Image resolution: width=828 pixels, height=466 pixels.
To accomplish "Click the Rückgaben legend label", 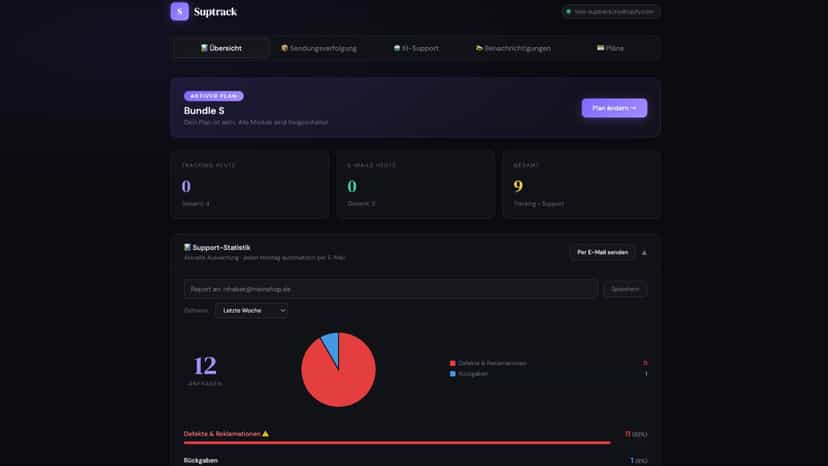I will pyautogui.click(x=473, y=374).
